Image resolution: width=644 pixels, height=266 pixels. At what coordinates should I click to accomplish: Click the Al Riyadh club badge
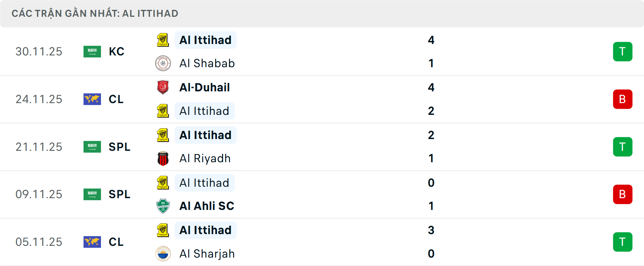tap(163, 158)
